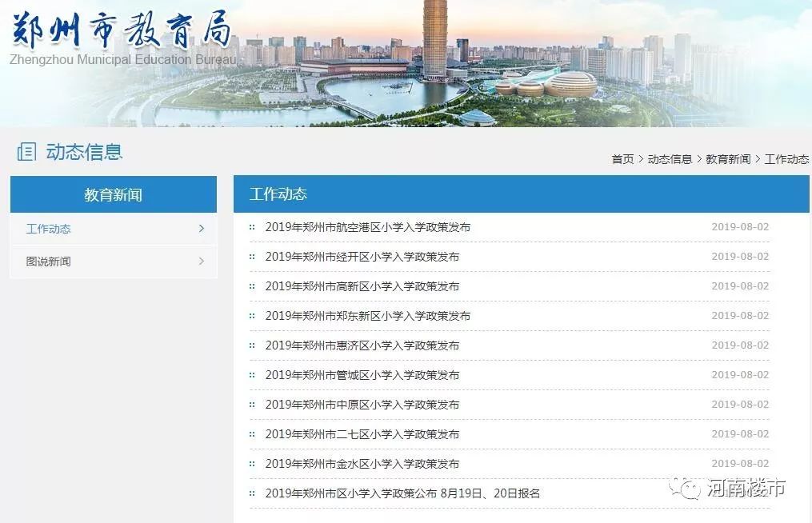
Task: Click the 2019-08-02 date of 航空港区 row
Action: pos(740,227)
